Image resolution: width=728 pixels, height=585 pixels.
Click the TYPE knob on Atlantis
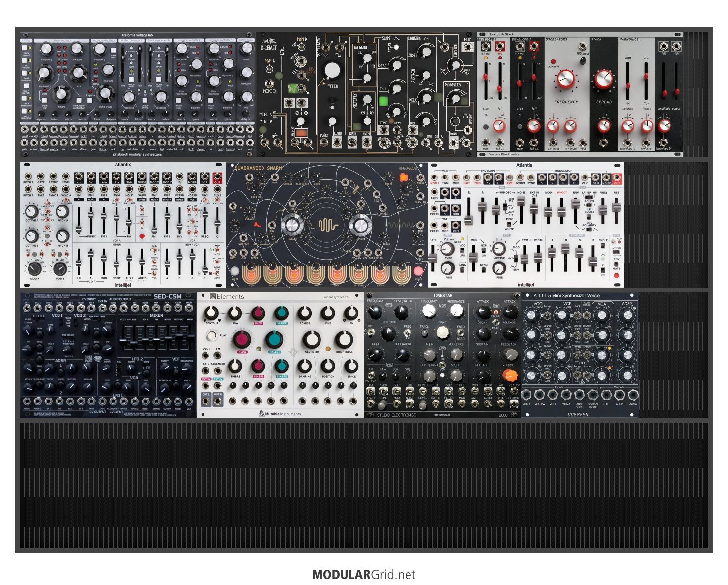point(447,249)
